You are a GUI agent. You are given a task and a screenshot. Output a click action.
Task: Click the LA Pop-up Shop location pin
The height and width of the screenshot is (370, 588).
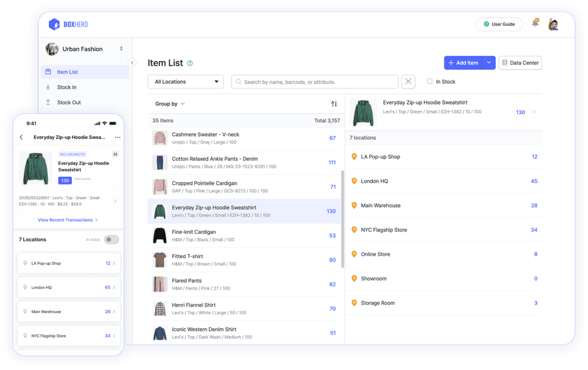354,157
